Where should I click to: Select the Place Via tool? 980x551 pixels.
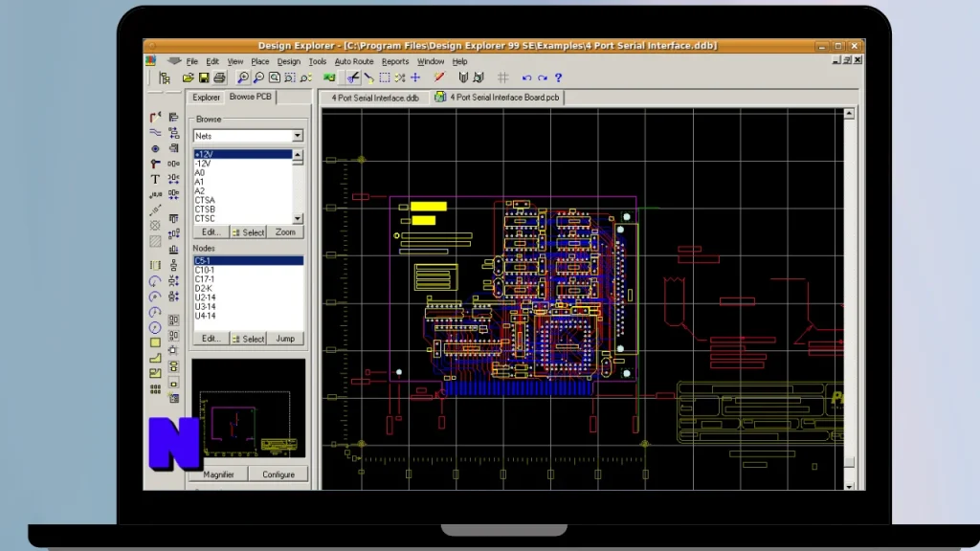pos(155,164)
